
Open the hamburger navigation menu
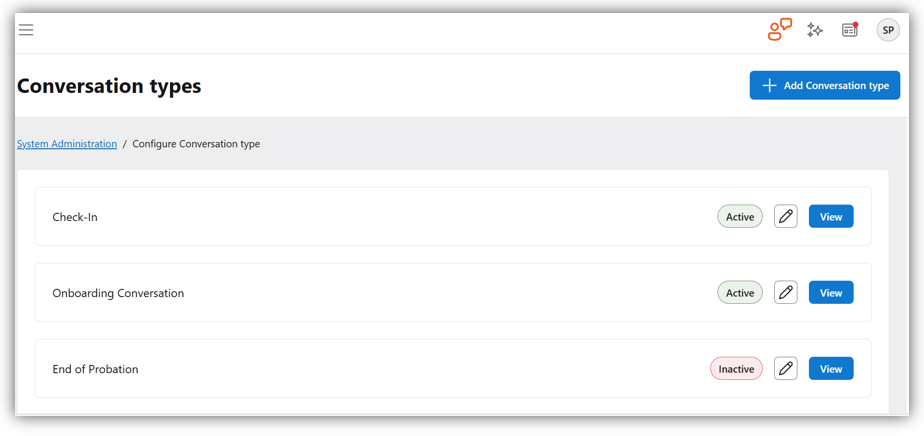(x=26, y=30)
